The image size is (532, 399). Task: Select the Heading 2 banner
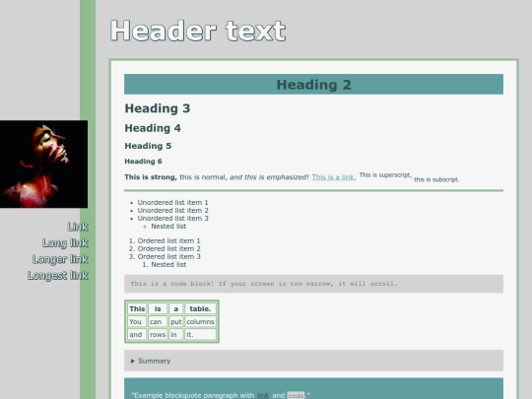click(313, 85)
